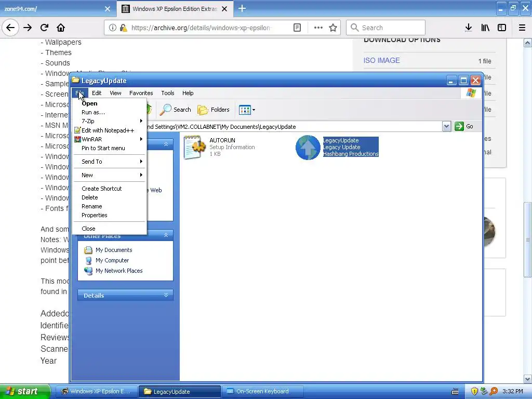Click the magnifier tray icon
Viewport: 532px width, 399px height.
pos(494,391)
